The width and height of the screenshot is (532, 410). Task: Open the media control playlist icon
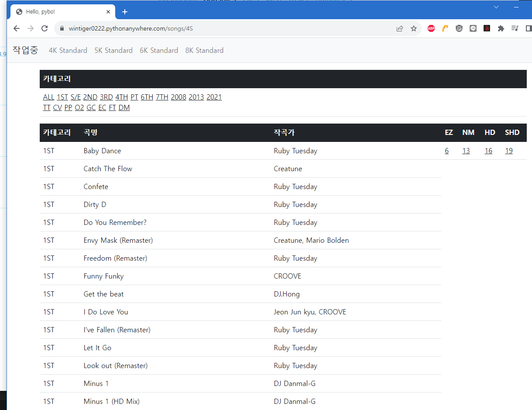[515, 28]
